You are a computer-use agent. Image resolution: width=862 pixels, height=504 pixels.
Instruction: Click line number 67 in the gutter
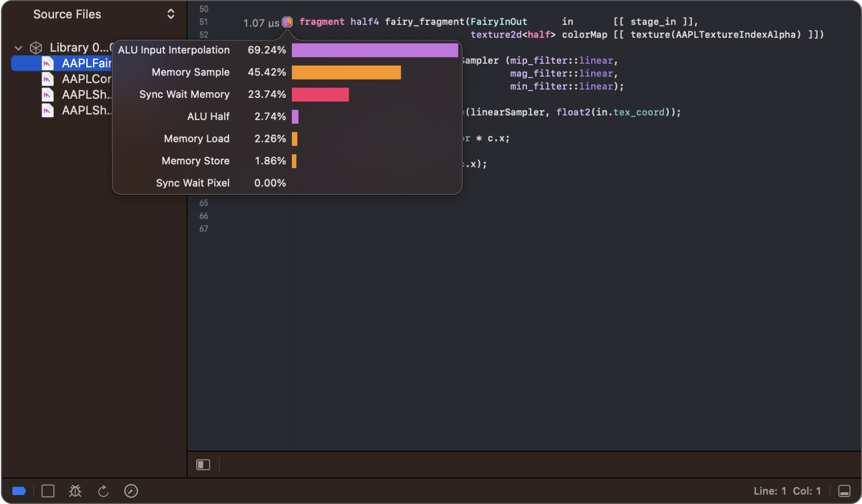point(204,229)
